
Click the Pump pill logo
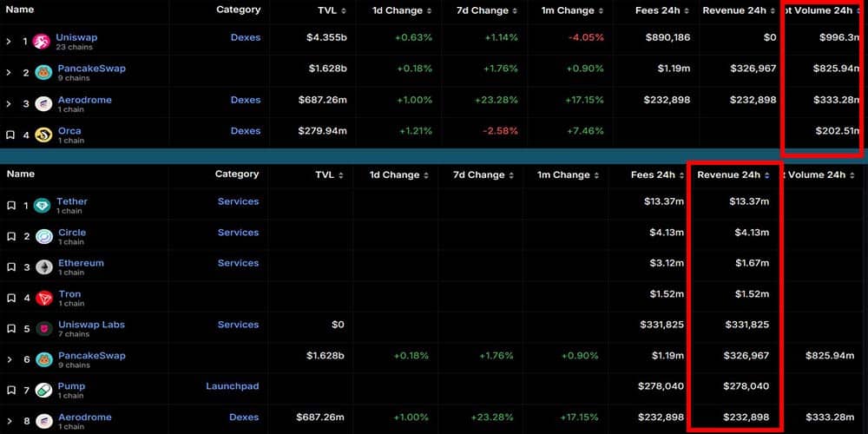click(43, 391)
